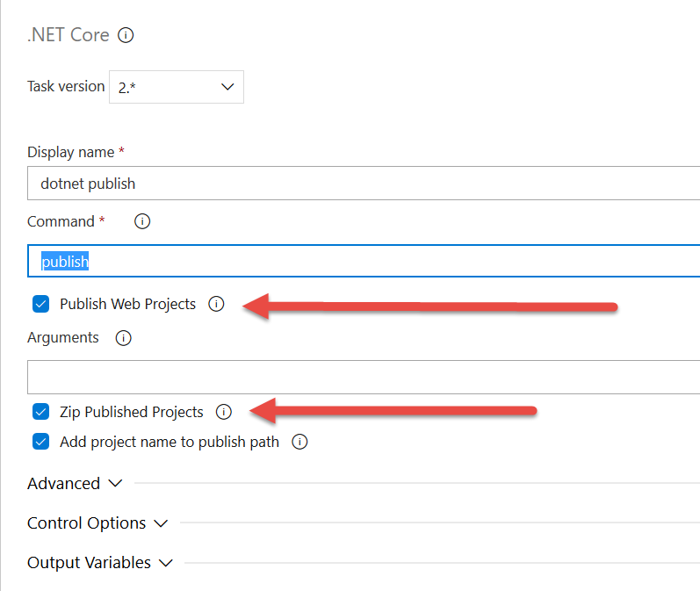The width and height of the screenshot is (700, 591).
Task: Show info for Add project name option
Action: pyautogui.click(x=299, y=442)
